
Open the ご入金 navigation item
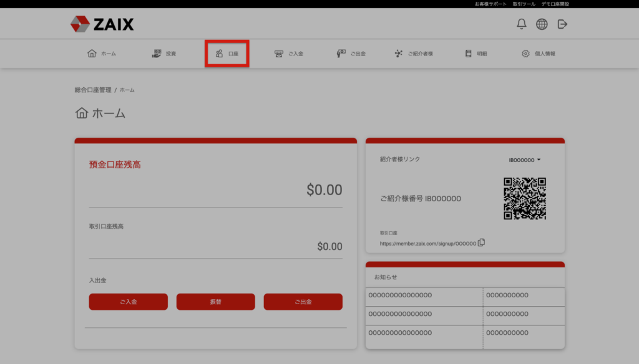(289, 54)
